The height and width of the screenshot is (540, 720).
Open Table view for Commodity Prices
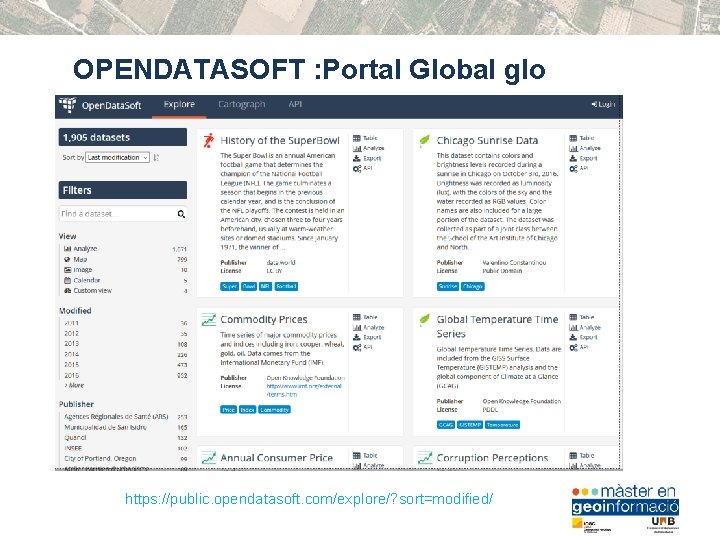(x=365, y=317)
